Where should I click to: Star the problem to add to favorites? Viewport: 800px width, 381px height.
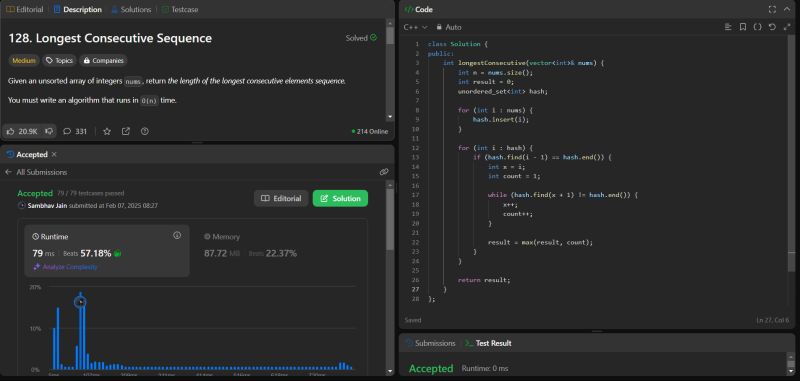point(107,131)
